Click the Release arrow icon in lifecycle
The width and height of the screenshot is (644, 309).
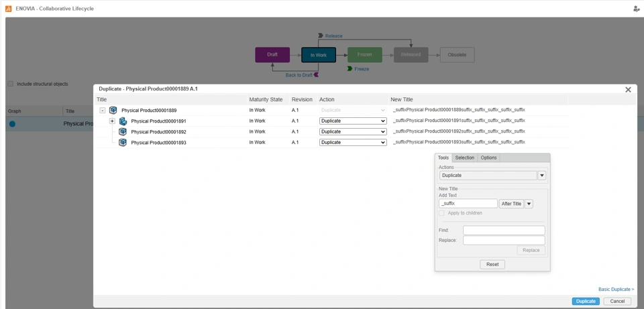[x=321, y=36]
